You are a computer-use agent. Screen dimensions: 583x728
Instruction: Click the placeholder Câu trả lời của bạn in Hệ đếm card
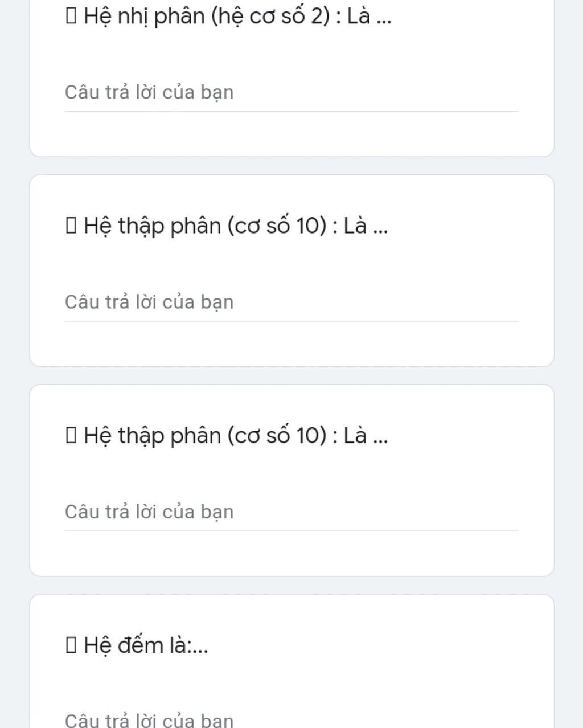pos(149,719)
